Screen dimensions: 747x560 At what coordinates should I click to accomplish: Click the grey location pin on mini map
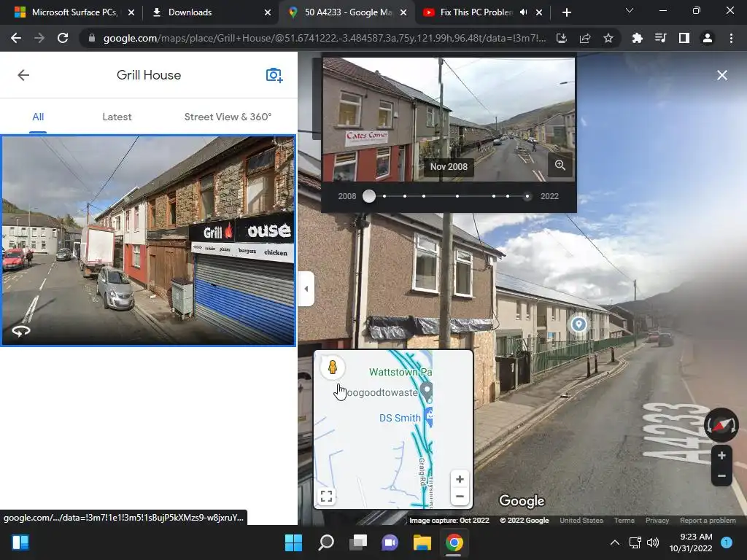click(427, 391)
